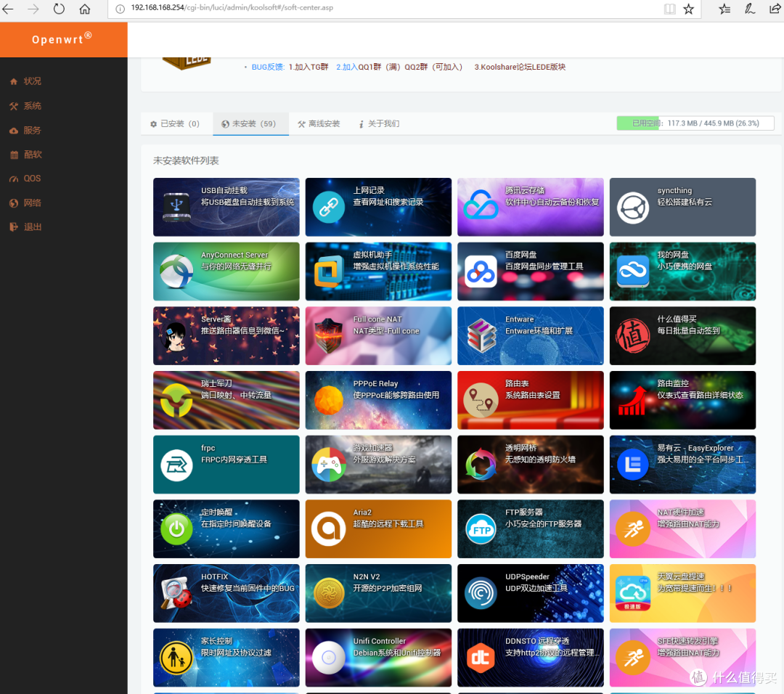Expand the 网络 sidebar menu

click(33, 203)
